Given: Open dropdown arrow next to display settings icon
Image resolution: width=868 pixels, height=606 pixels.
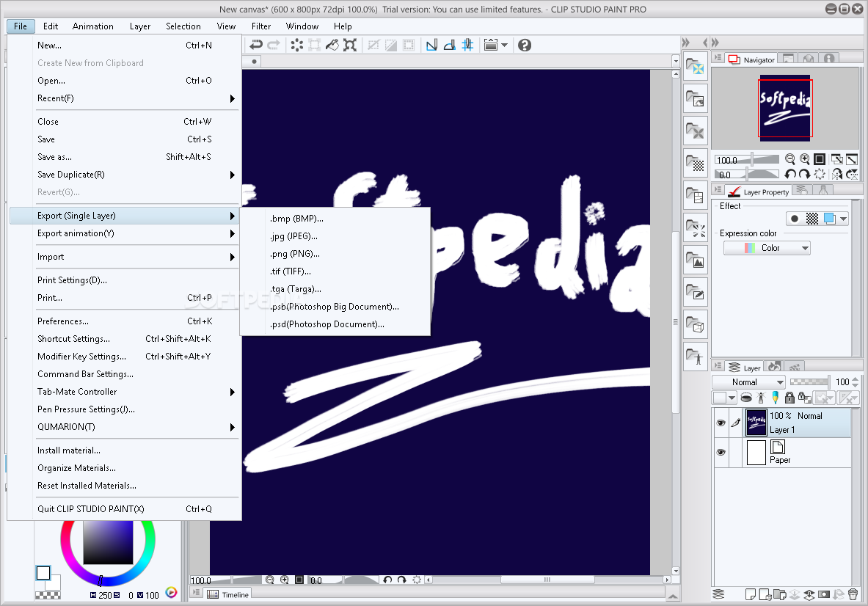Looking at the screenshot, I should (504, 45).
